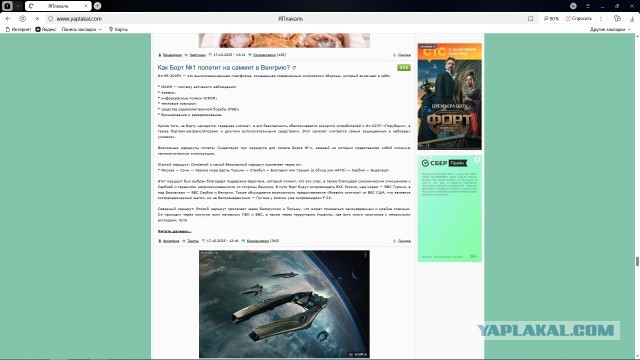Click the page vertical scrollbar thumb
640x360 pixels.
[637, 262]
